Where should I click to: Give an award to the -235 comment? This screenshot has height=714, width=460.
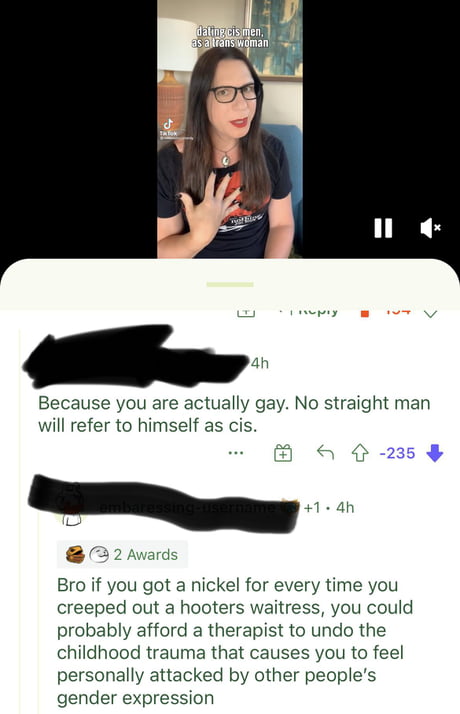[283, 453]
